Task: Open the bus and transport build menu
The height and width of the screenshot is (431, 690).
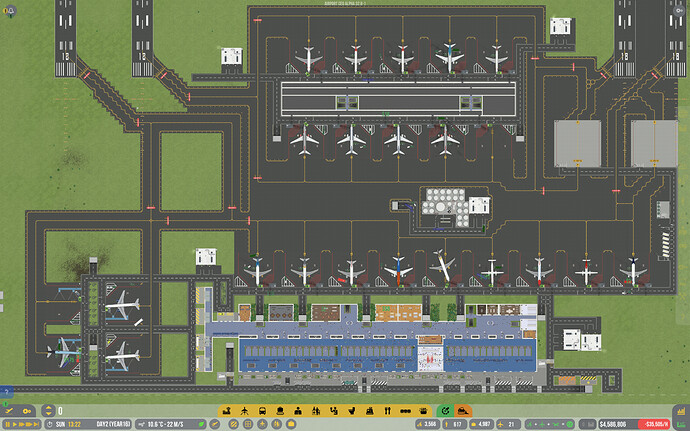Action: click(x=262, y=411)
